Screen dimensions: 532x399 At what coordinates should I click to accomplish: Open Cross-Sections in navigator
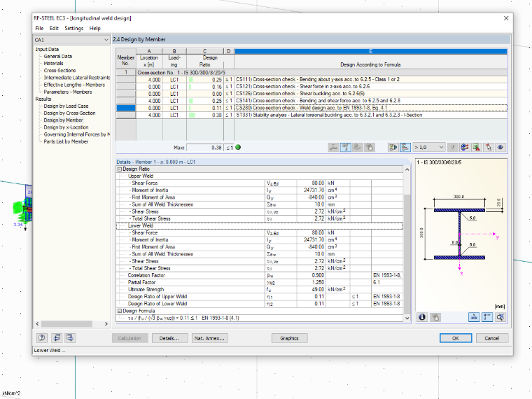pyautogui.click(x=59, y=71)
